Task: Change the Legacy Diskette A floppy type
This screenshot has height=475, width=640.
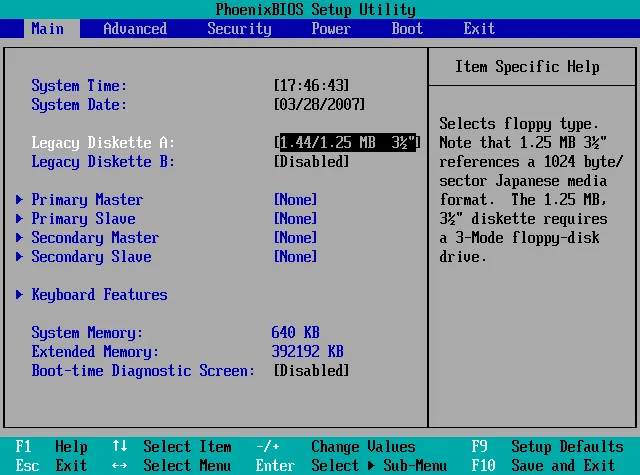Action: point(347,143)
